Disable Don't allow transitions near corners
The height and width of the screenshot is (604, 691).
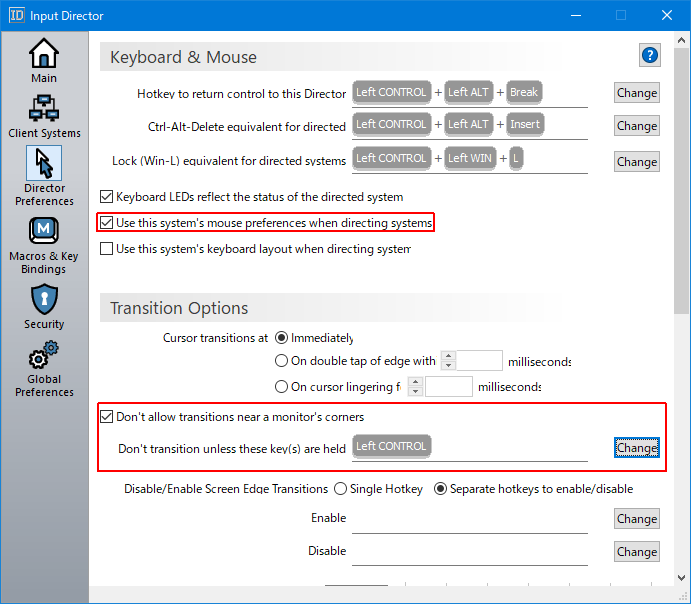(108, 417)
